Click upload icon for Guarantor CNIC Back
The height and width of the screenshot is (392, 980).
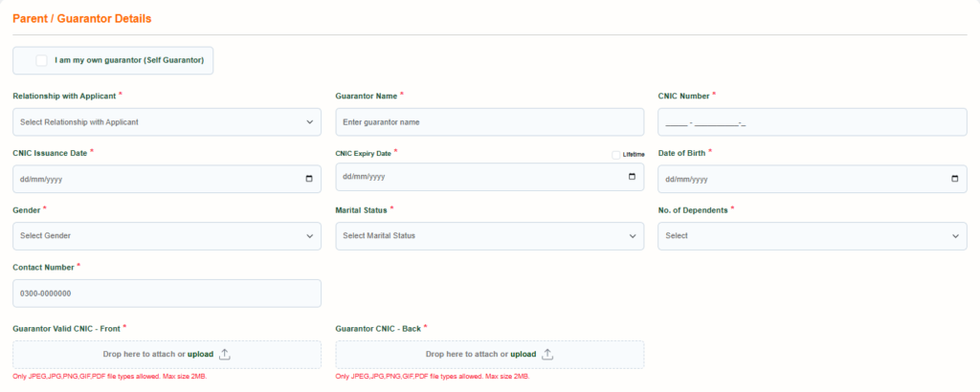[547, 355]
